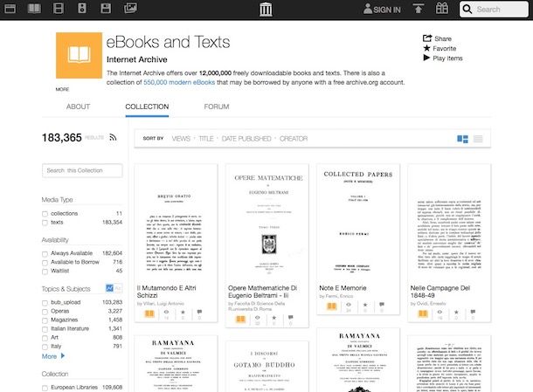
Task: Open the Video film icon in top bar
Action: pyautogui.click(x=59, y=9)
